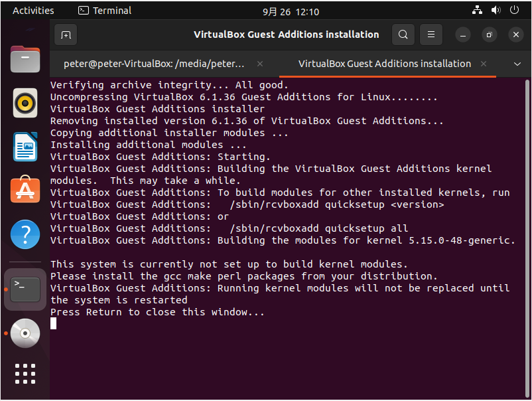Open the terminal hamburger menu

click(x=431, y=35)
